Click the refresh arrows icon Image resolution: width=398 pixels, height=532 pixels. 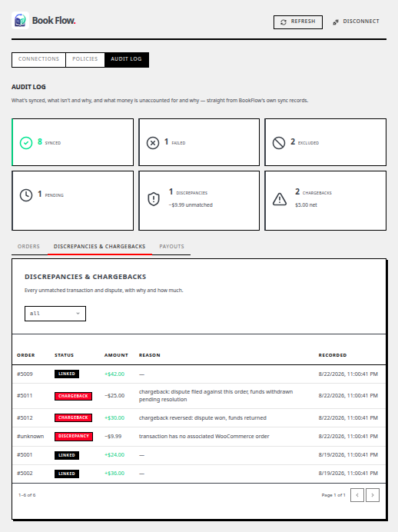(x=284, y=22)
